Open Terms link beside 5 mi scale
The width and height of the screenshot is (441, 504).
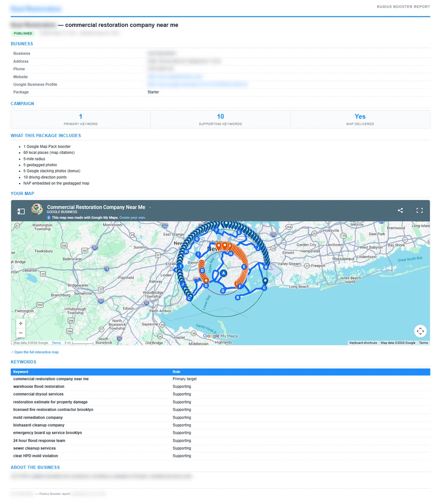[56, 343]
